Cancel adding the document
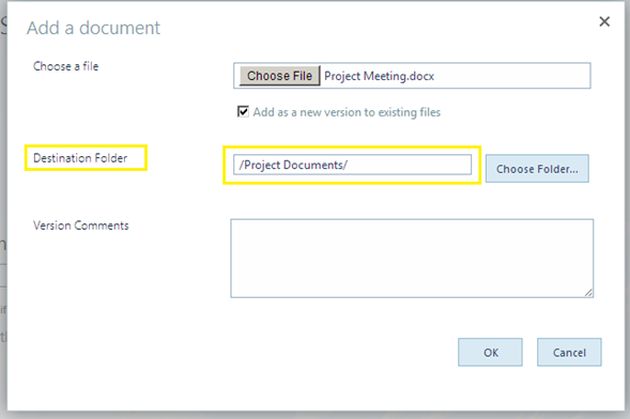Screen dimensions: 630x419 569,352
